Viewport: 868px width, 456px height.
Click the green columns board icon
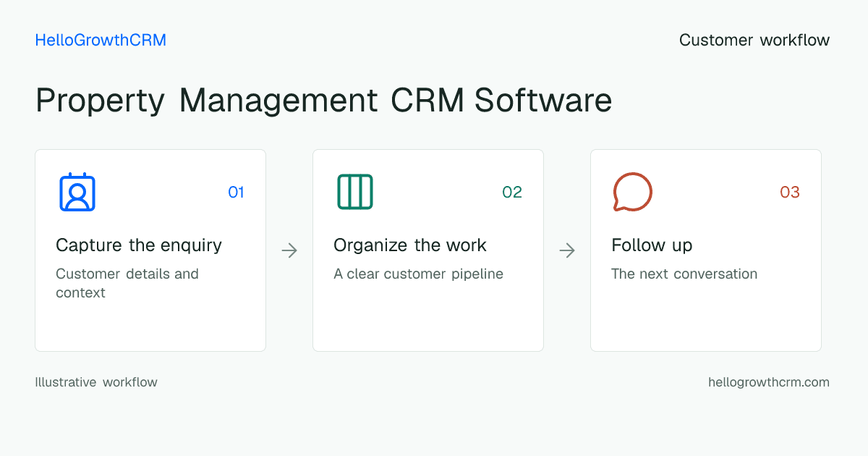tap(355, 192)
